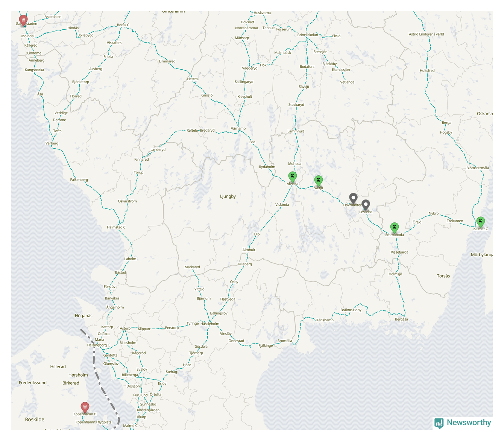Screen dimensions: 504x441
Task: Click the Karlshamn station label
Action: point(325,320)
